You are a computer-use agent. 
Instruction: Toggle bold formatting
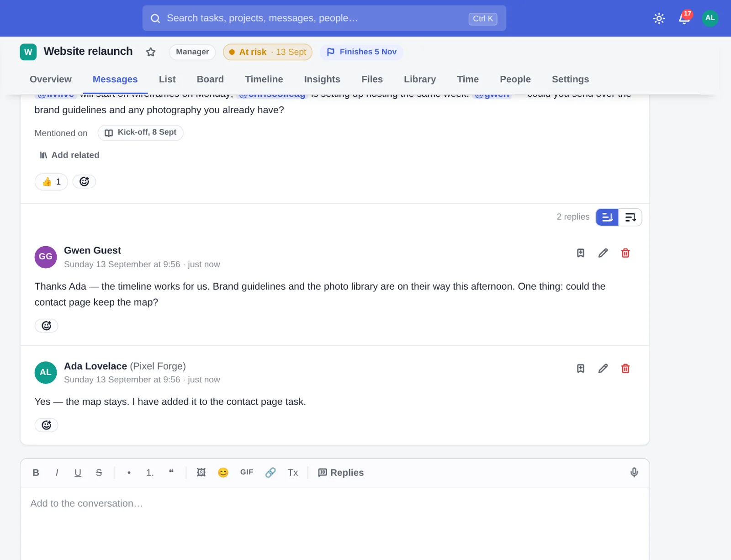(x=36, y=473)
